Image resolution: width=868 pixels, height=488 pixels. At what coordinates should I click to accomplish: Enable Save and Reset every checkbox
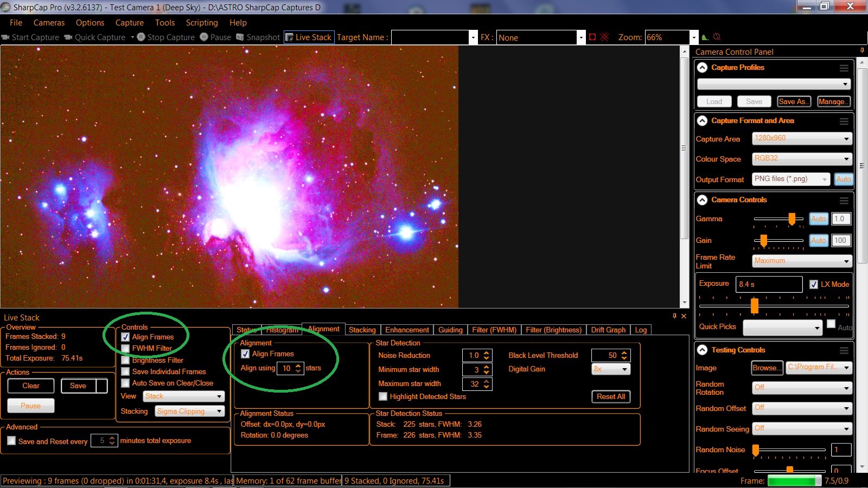coord(11,441)
